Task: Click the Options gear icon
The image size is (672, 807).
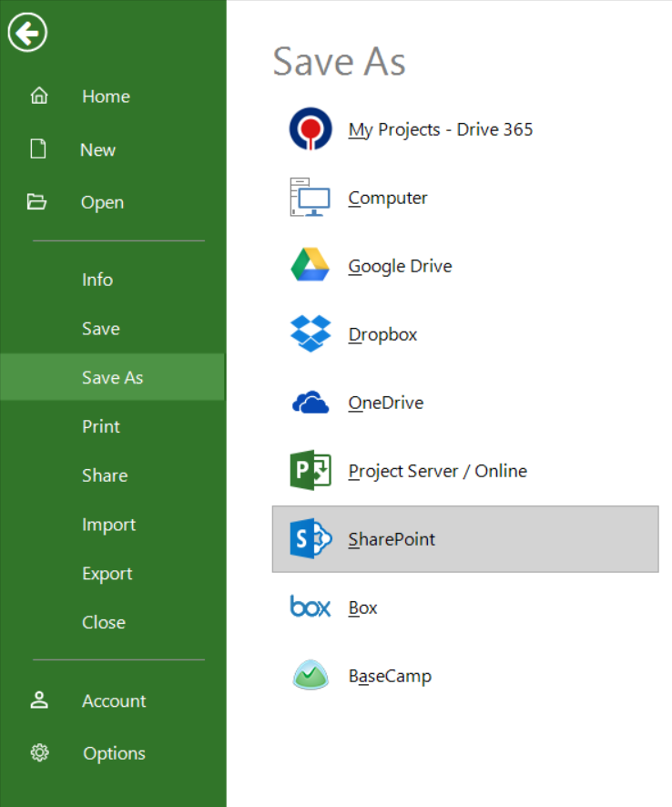Action: tap(40, 752)
